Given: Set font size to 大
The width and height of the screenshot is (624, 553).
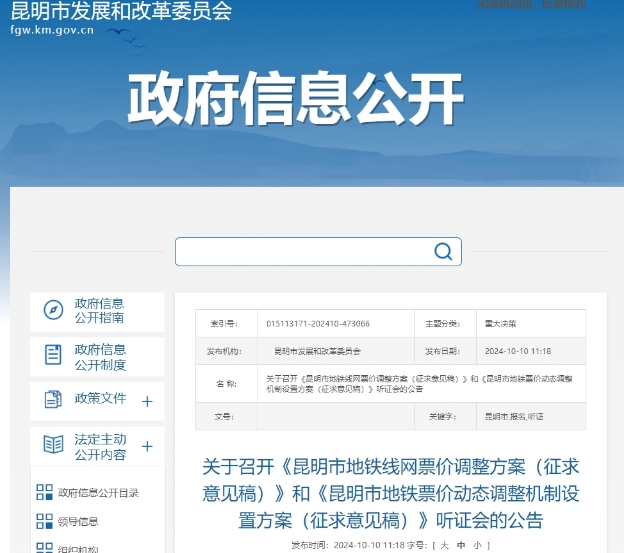Looking at the screenshot, I should (x=445, y=545).
